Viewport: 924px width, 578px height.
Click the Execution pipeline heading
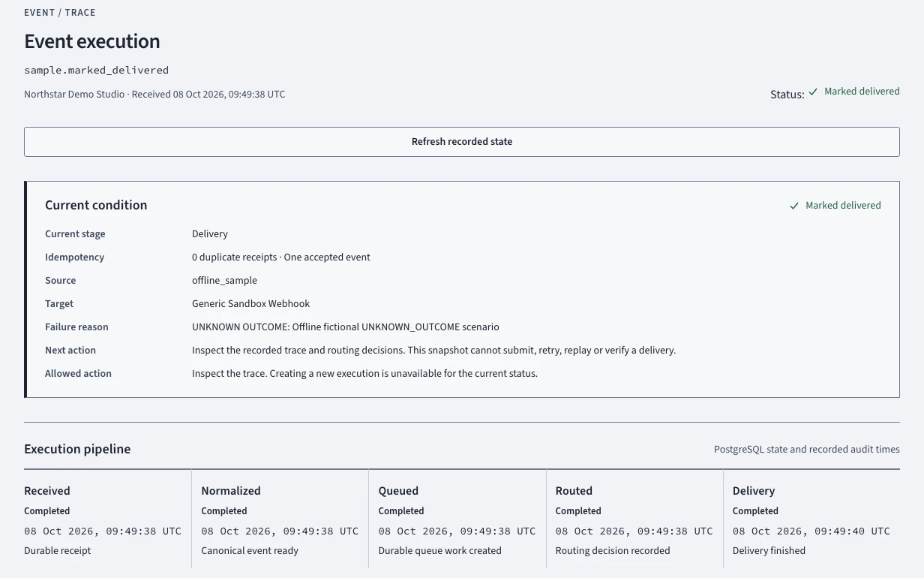click(77, 449)
